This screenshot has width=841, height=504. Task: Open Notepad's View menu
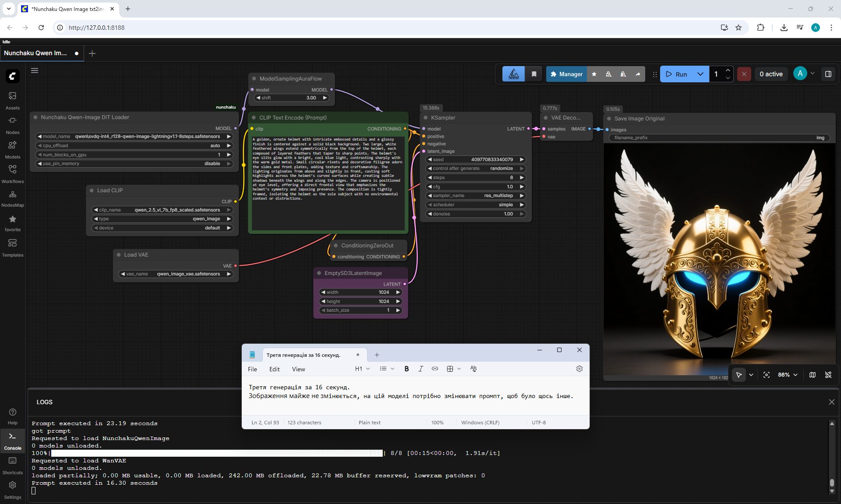point(298,369)
